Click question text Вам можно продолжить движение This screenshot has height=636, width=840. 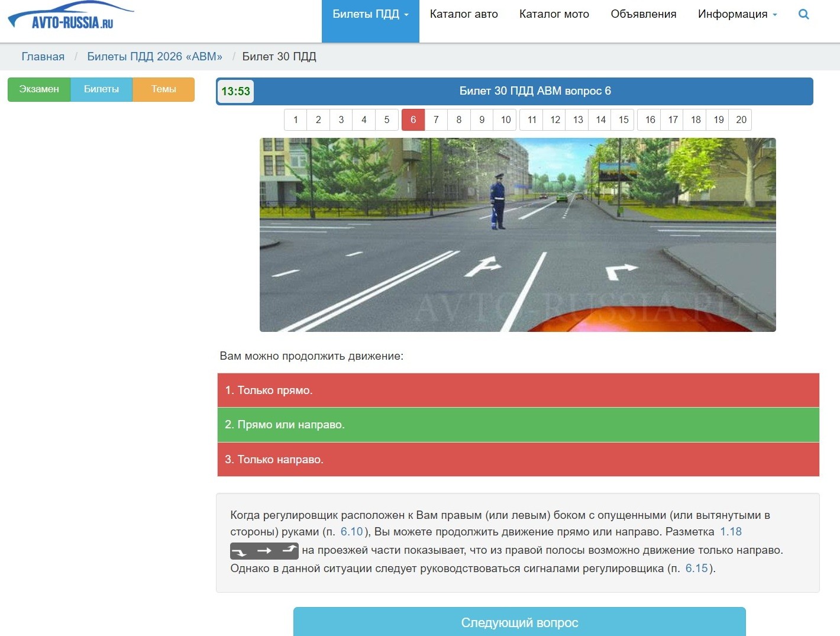(312, 356)
